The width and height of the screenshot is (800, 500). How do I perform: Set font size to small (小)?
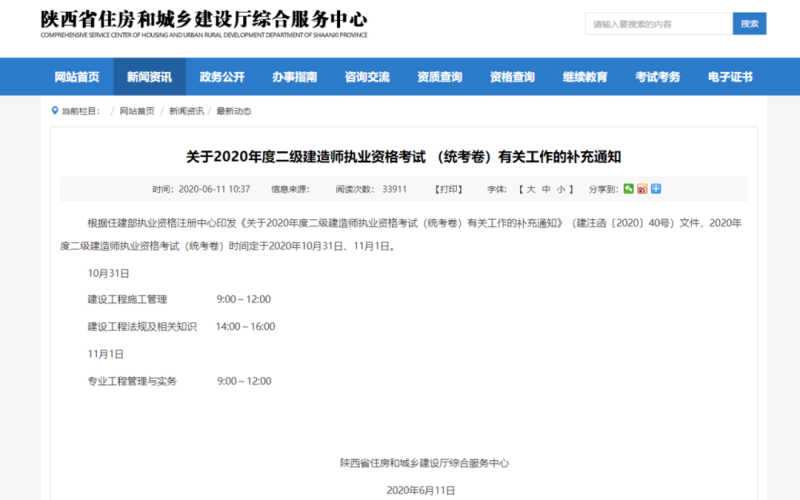click(x=561, y=189)
